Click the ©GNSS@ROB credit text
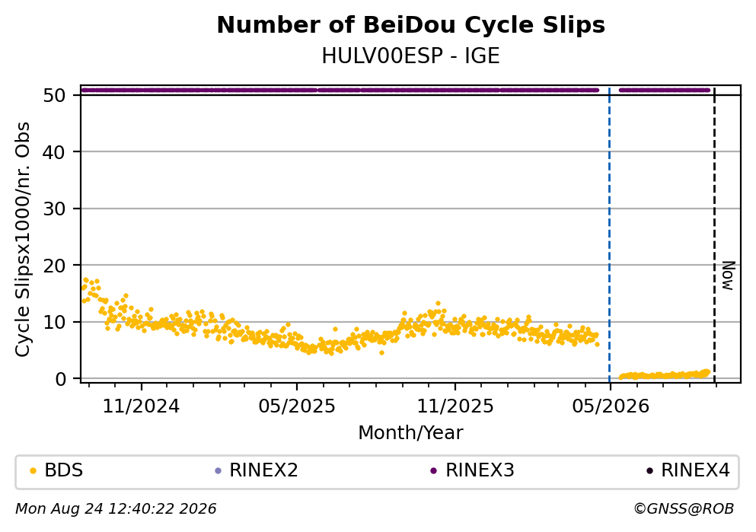756x532 pixels. (x=684, y=509)
